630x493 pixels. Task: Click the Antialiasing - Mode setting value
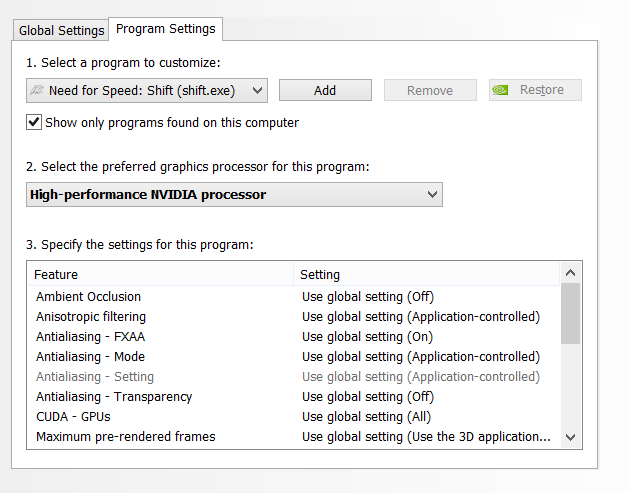click(x=421, y=356)
